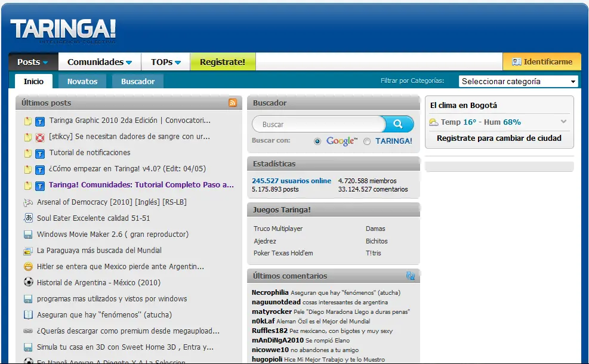Image resolution: width=589 pixels, height=364 pixels.
Task: Open the Bichitos game link
Action: coord(377,241)
